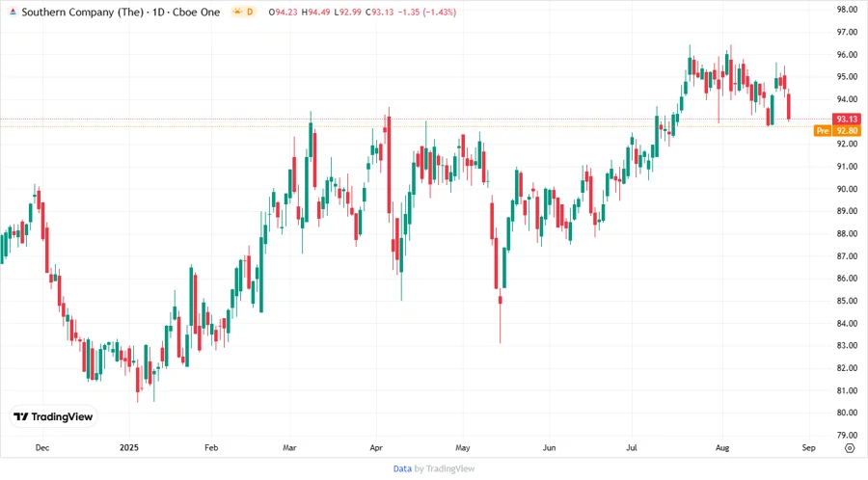This screenshot has height=480, width=868.
Task: Follow the Data link below chart
Action: point(402,468)
